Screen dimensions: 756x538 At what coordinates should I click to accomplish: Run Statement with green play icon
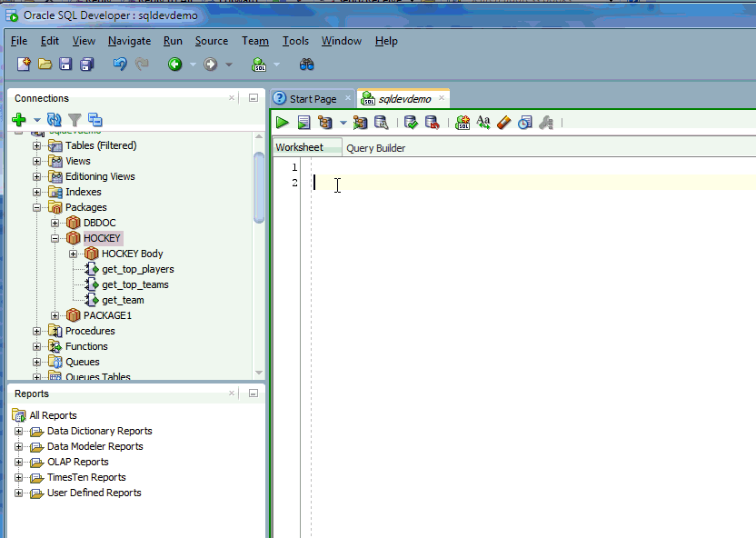coord(282,123)
